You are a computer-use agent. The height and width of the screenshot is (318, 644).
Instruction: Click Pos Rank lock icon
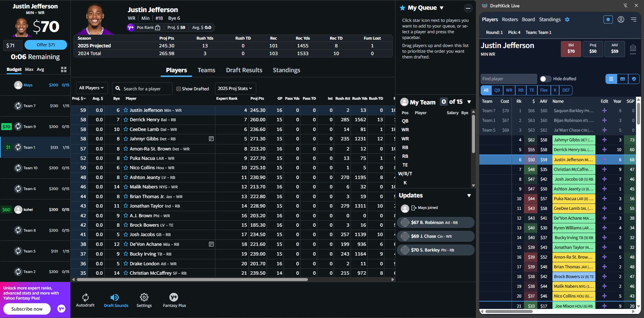coord(158,28)
